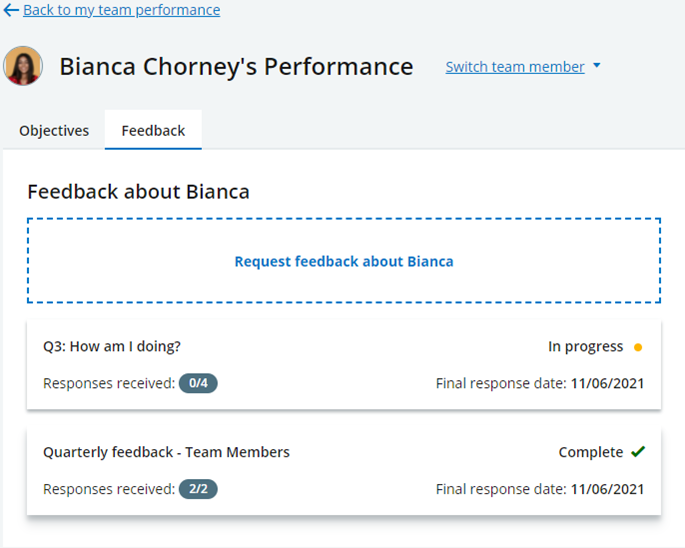Click the 'In progress' status label
This screenshot has height=548, width=685.
(585, 347)
